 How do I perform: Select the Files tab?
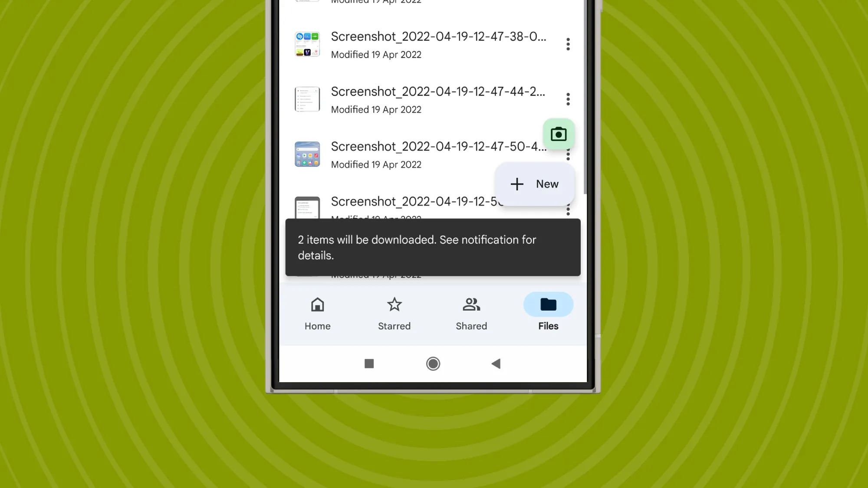tap(548, 313)
